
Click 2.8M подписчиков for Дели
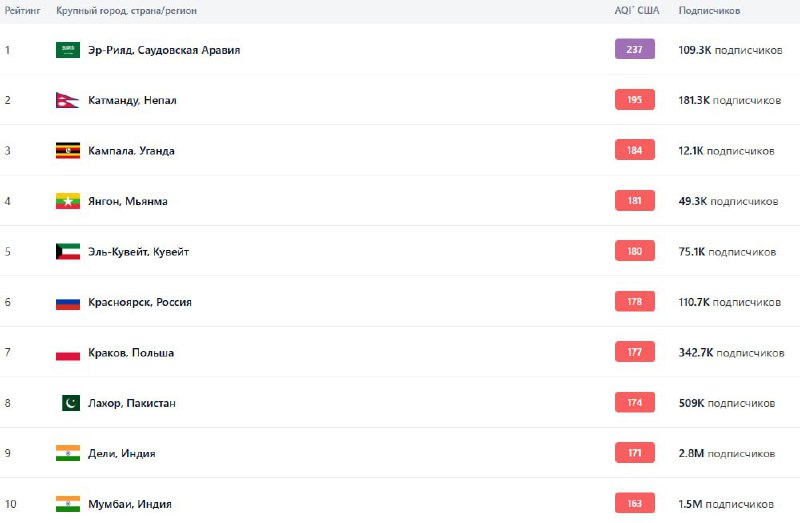(727, 453)
